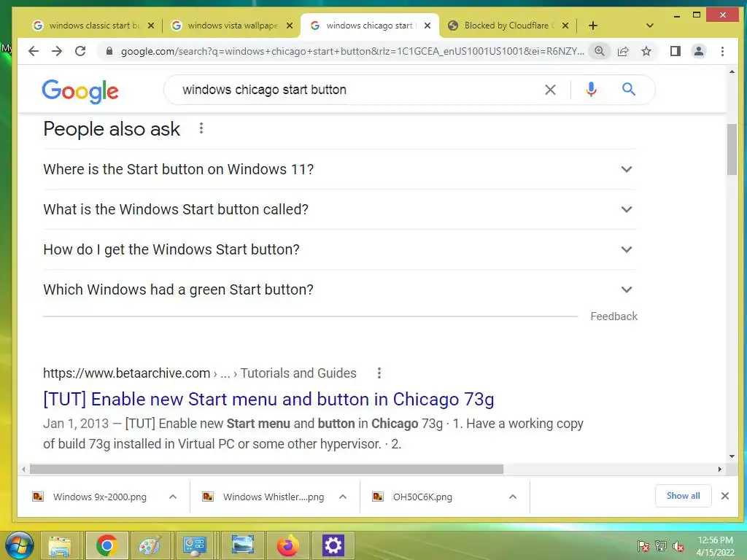Open the side panel icon
The image size is (747, 560).
(675, 51)
